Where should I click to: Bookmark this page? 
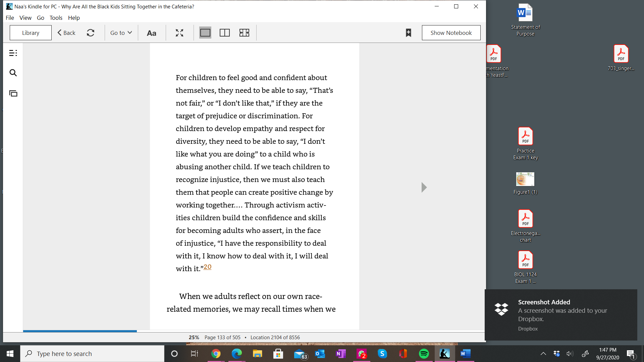(x=409, y=33)
